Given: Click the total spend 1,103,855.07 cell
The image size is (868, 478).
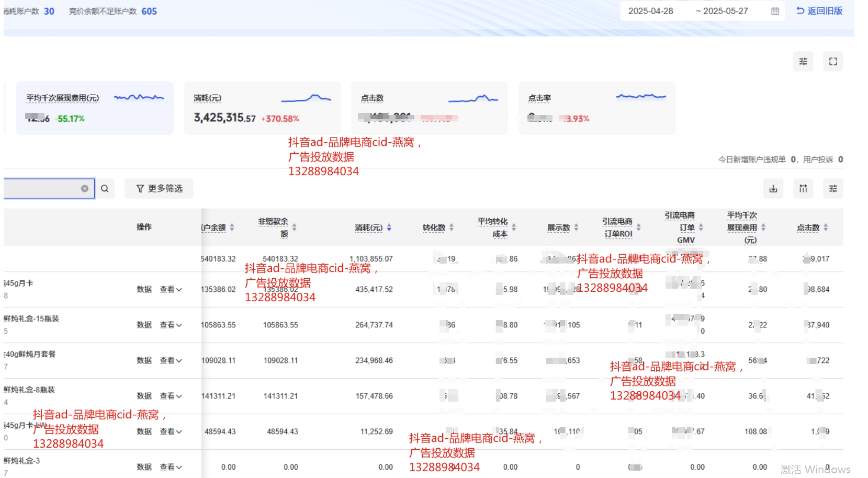Looking at the screenshot, I should 371,259.
